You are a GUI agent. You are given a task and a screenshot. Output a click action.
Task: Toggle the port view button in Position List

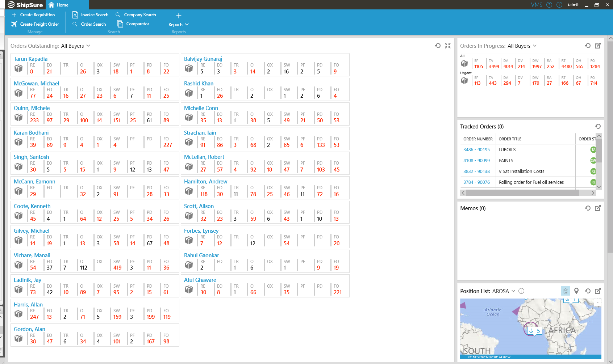tap(565, 291)
